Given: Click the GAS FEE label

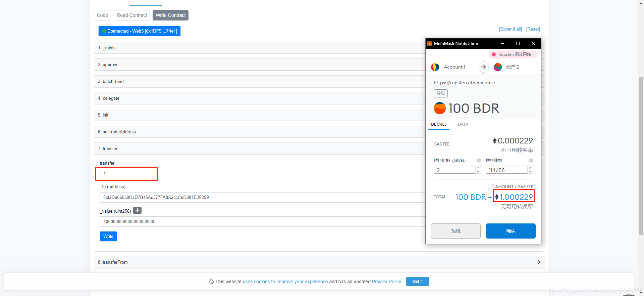Looking at the screenshot, I should click(441, 144).
